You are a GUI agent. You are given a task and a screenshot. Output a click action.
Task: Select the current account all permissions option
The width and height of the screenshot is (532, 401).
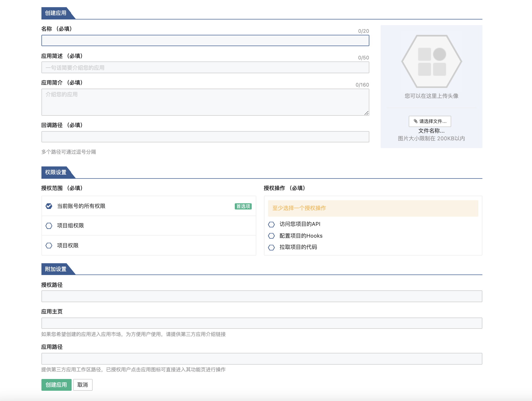pyautogui.click(x=49, y=206)
